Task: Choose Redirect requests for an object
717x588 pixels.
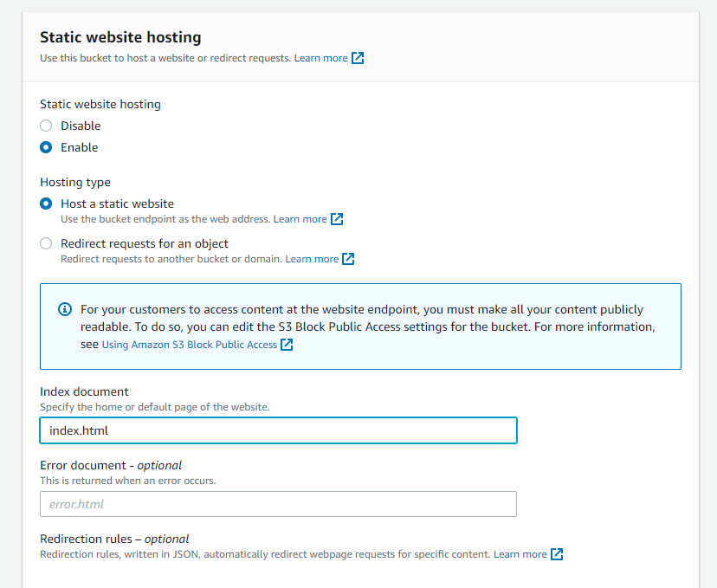Action: (x=46, y=243)
